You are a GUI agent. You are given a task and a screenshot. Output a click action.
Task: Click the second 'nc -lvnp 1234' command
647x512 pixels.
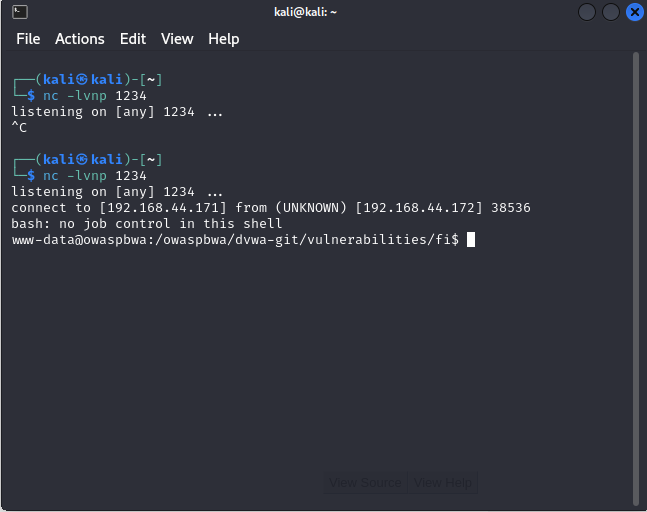94,176
